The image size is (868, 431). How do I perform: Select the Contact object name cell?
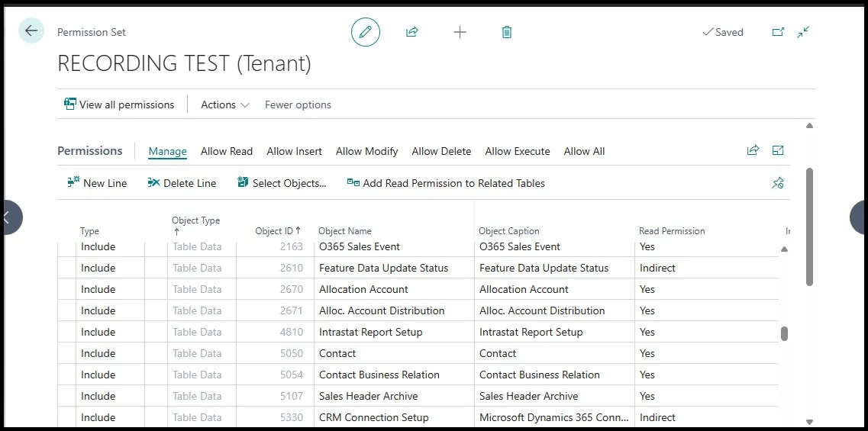394,353
